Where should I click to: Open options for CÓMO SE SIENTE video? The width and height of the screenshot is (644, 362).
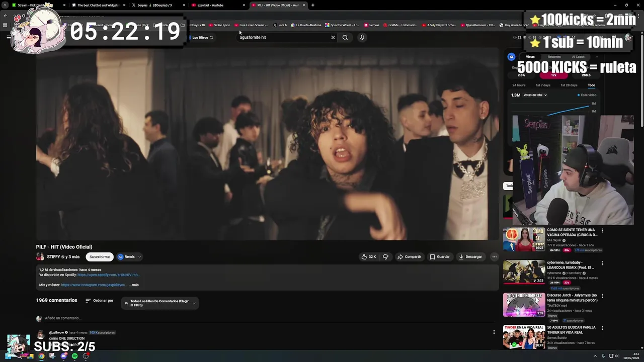tap(602, 231)
